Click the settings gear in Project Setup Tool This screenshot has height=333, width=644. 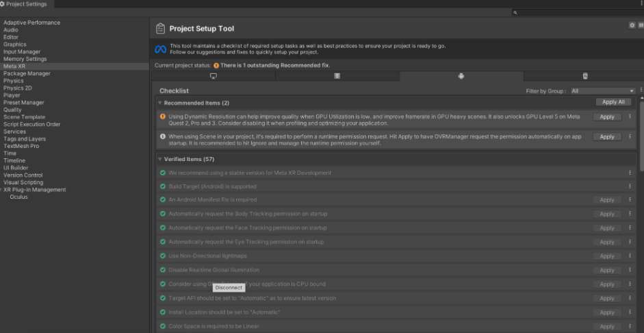tap(632, 25)
